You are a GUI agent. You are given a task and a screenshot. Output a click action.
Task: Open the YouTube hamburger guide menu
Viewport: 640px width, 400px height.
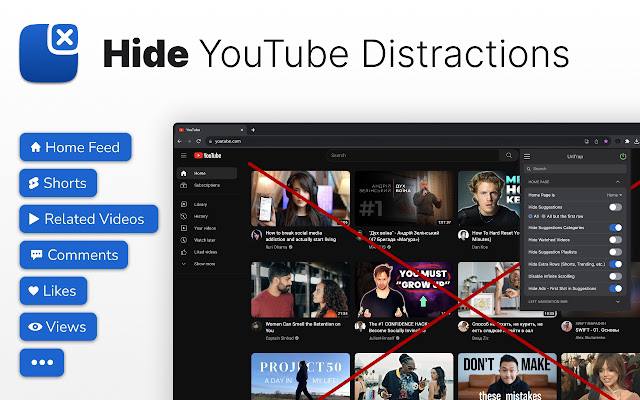click(x=184, y=156)
